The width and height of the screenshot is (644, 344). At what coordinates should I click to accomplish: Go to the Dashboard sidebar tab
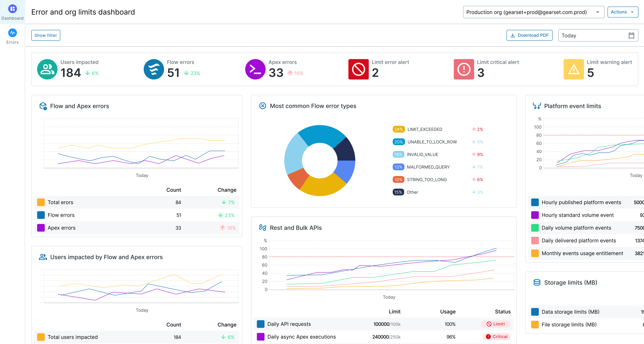point(12,12)
